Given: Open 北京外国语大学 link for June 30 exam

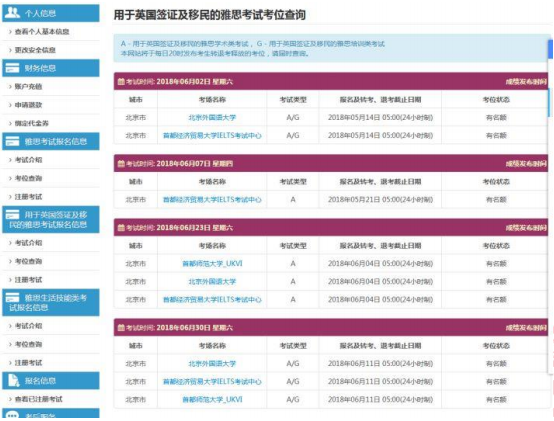Looking at the screenshot, I should (x=212, y=363).
